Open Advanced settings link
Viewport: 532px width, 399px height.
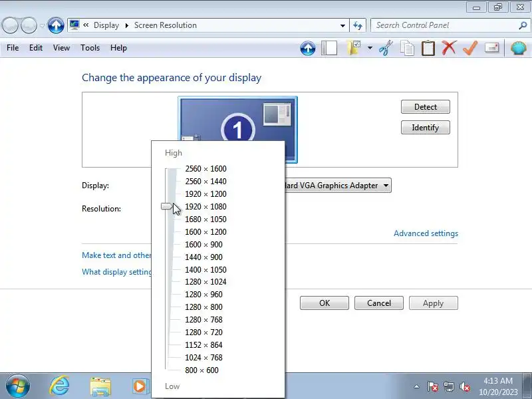click(x=426, y=233)
